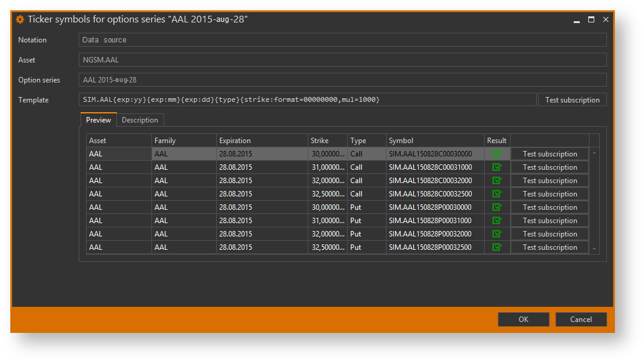Viewport: 644px width, 362px height.
Task: Sort table by Asset column header
Action: click(119, 141)
